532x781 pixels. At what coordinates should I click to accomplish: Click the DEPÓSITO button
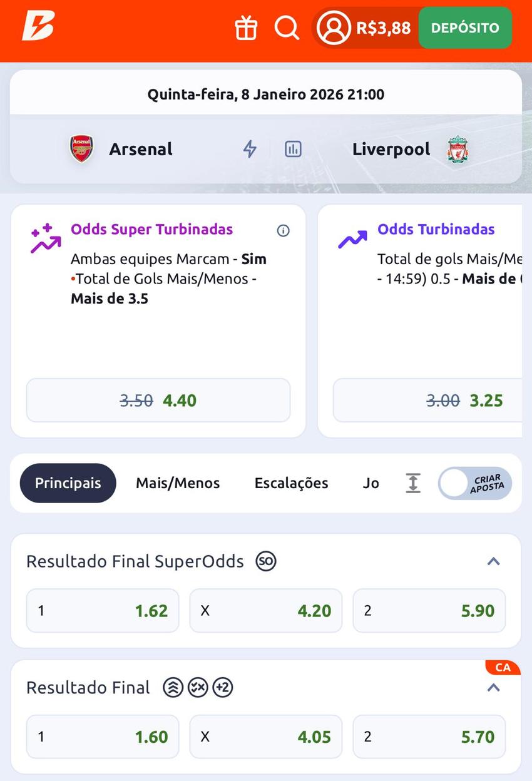466,28
